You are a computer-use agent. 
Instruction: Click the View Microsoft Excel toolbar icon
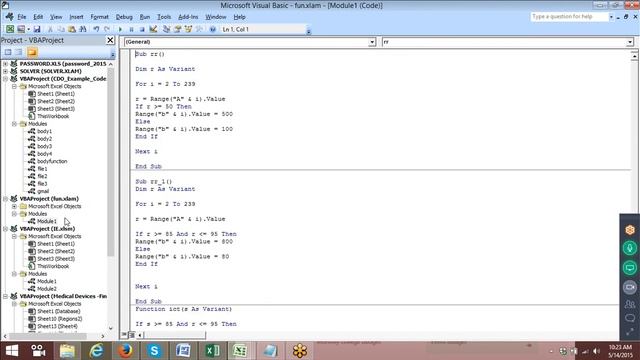click(10, 29)
